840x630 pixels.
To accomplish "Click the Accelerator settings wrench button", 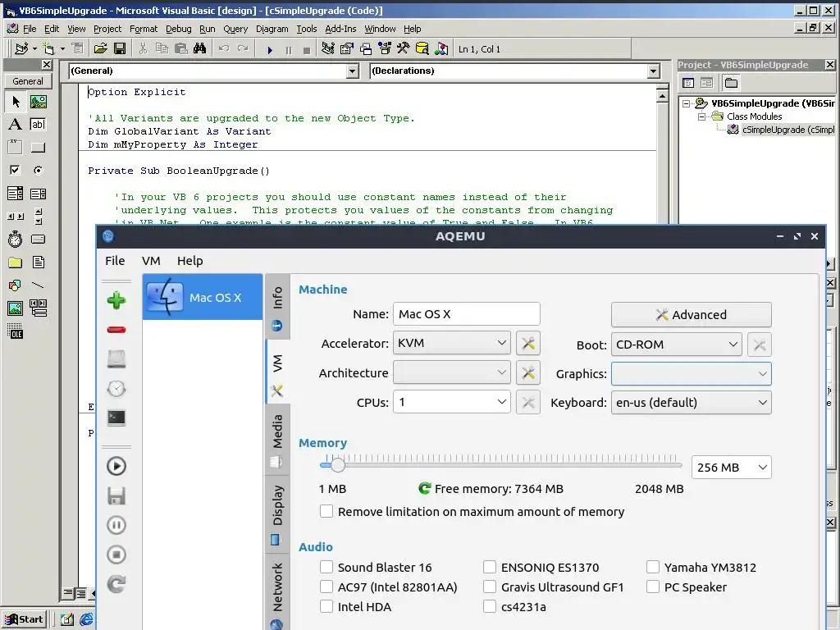I will point(527,344).
